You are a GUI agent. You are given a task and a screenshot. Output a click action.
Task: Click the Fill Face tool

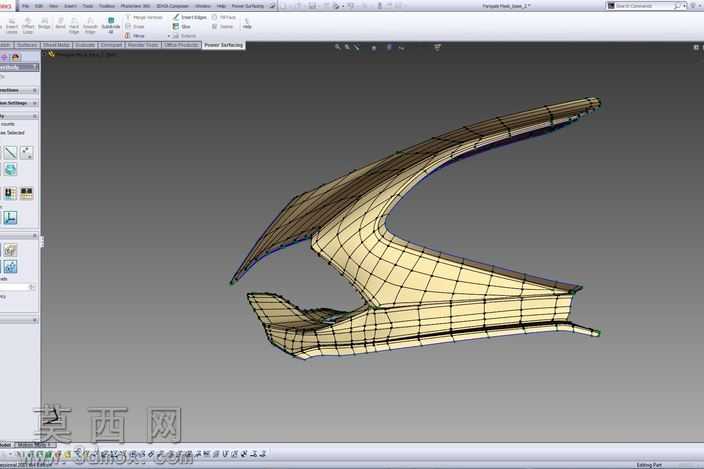pyautogui.click(x=224, y=17)
